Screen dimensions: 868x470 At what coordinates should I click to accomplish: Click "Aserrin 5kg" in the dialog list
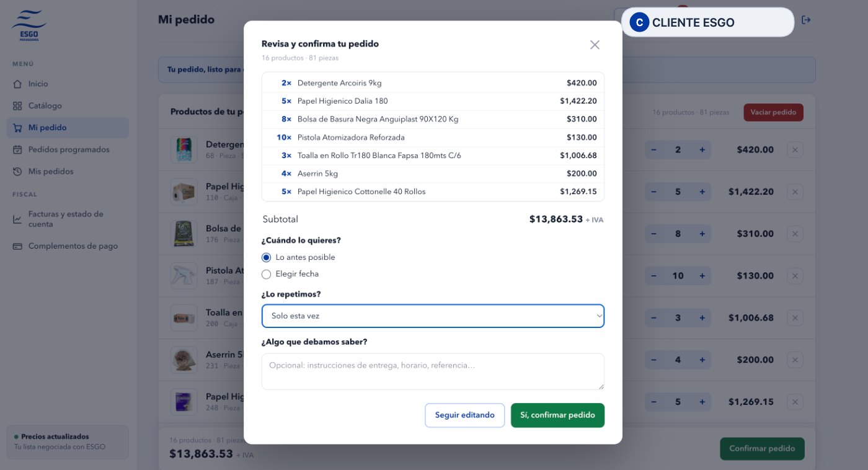(x=318, y=174)
